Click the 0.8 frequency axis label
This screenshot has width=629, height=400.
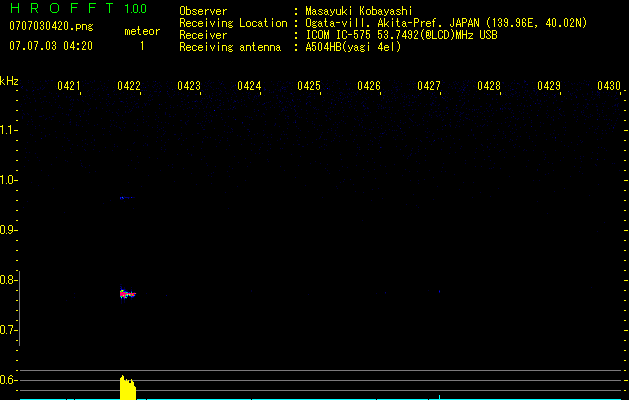point(7,280)
